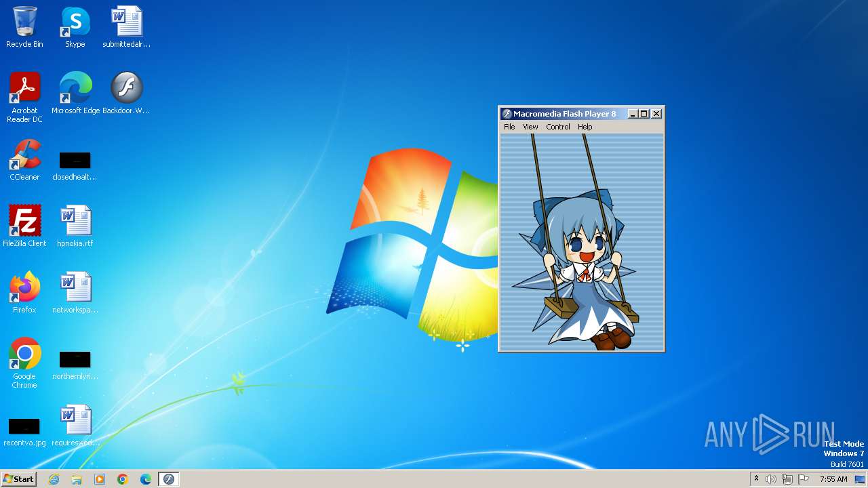Open Windows Media Player taskbar icon
The image size is (868, 488).
point(100,479)
